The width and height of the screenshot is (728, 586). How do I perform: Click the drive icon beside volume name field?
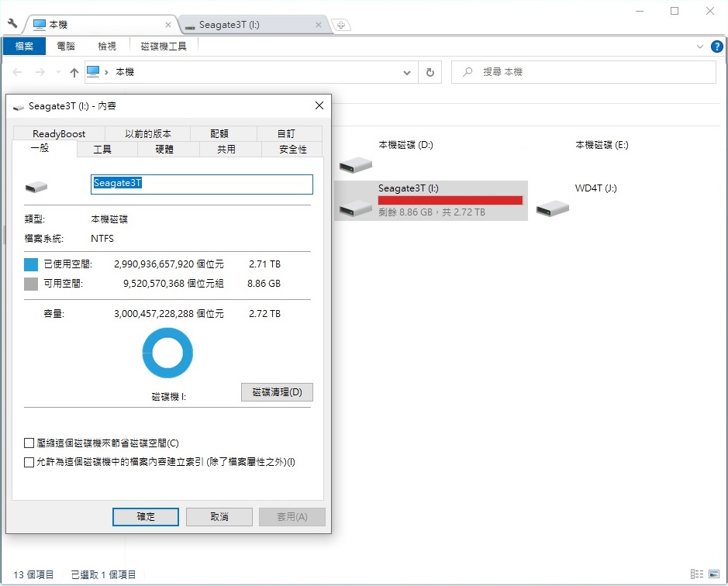point(36,187)
